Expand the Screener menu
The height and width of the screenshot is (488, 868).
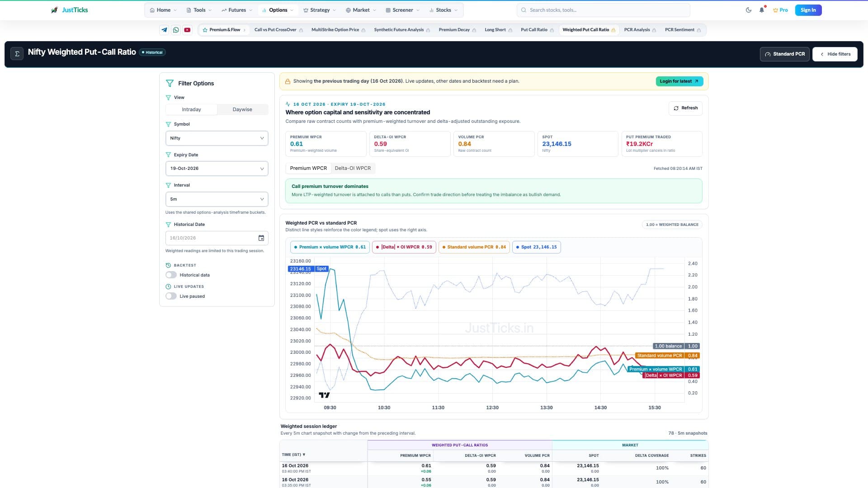[402, 10]
